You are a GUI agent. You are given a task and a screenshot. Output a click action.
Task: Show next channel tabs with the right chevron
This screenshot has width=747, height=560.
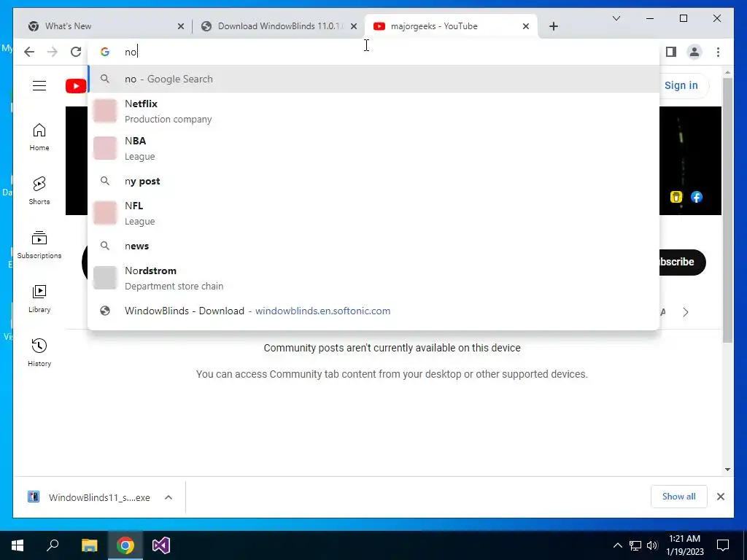click(x=686, y=312)
